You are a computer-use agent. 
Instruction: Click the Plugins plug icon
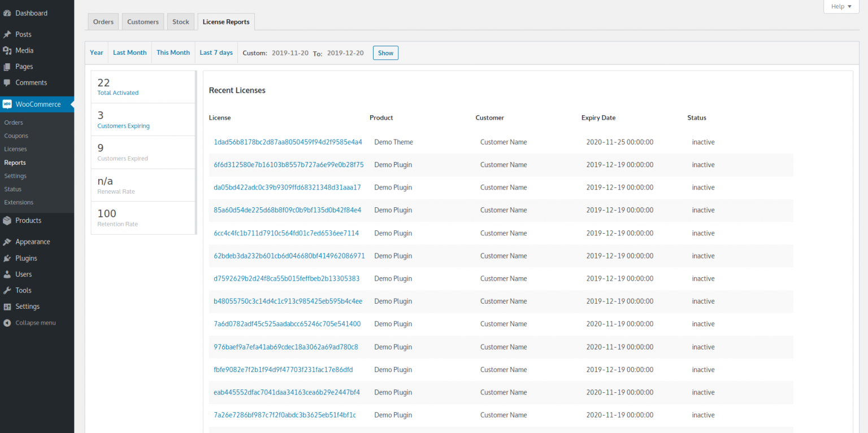7,258
